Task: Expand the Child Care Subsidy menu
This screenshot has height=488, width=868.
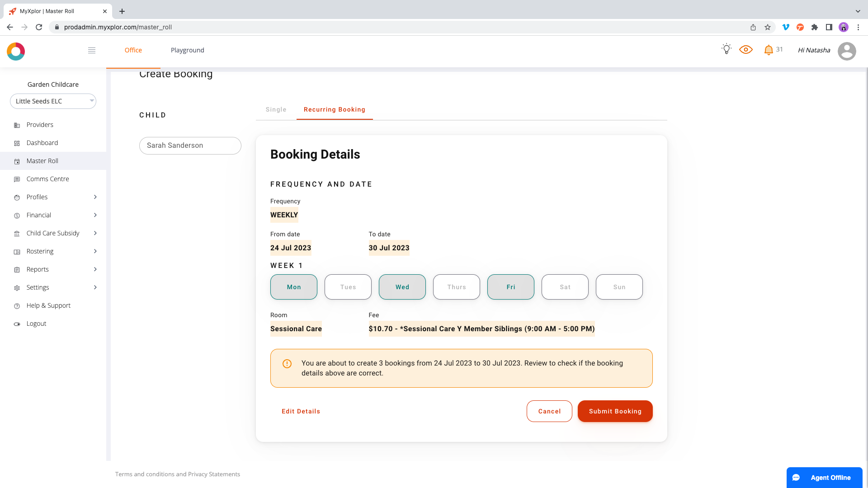Action: [53, 233]
